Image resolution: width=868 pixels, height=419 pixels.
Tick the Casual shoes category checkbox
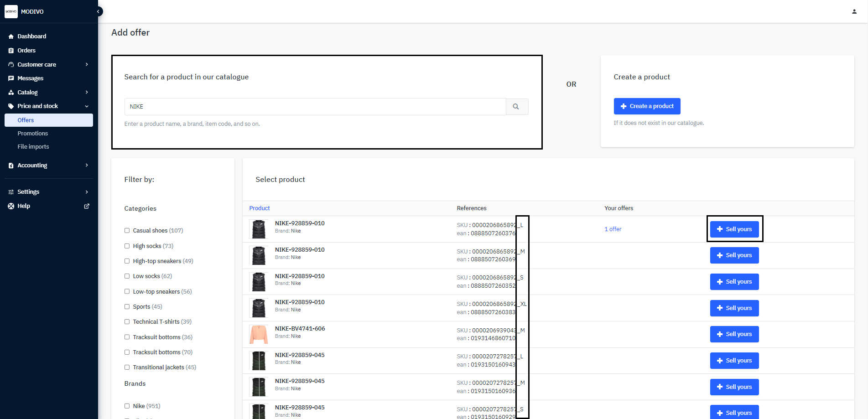[x=127, y=231]
